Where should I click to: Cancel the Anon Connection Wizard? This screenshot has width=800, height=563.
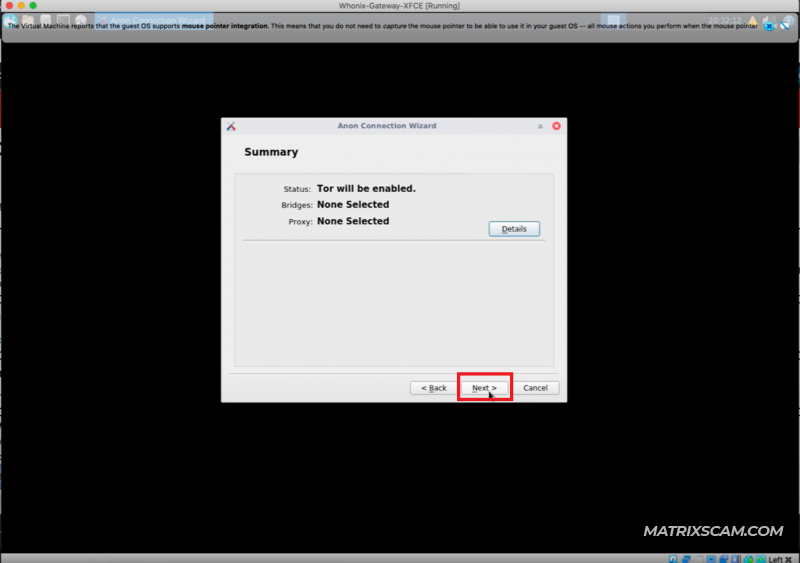(x=535, y=388)
